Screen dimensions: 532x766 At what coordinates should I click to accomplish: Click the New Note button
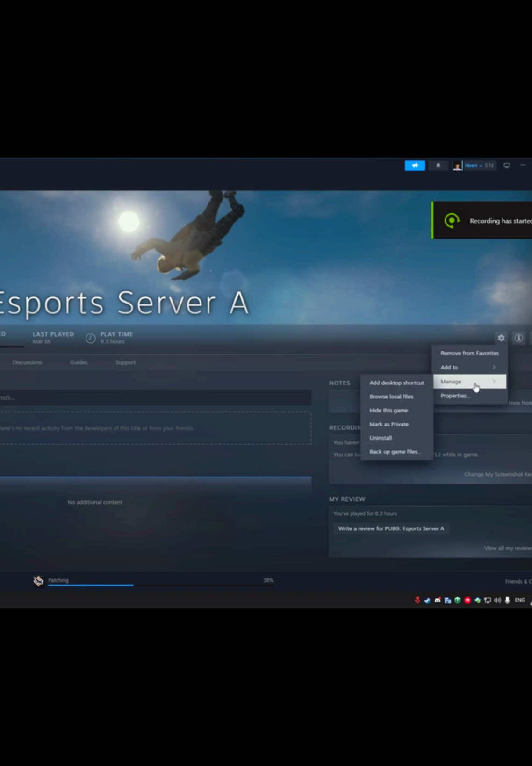(x=520, y=403)
